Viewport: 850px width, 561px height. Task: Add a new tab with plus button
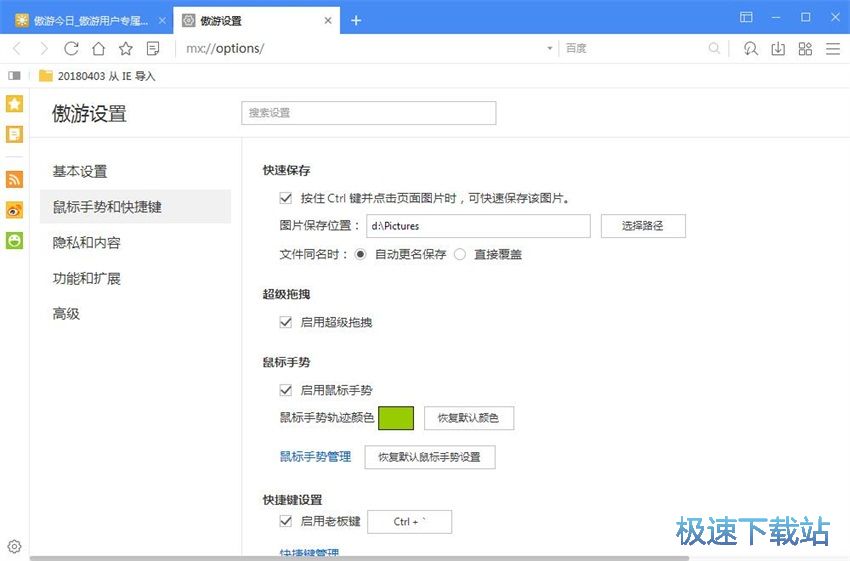(x=356, y=21)
